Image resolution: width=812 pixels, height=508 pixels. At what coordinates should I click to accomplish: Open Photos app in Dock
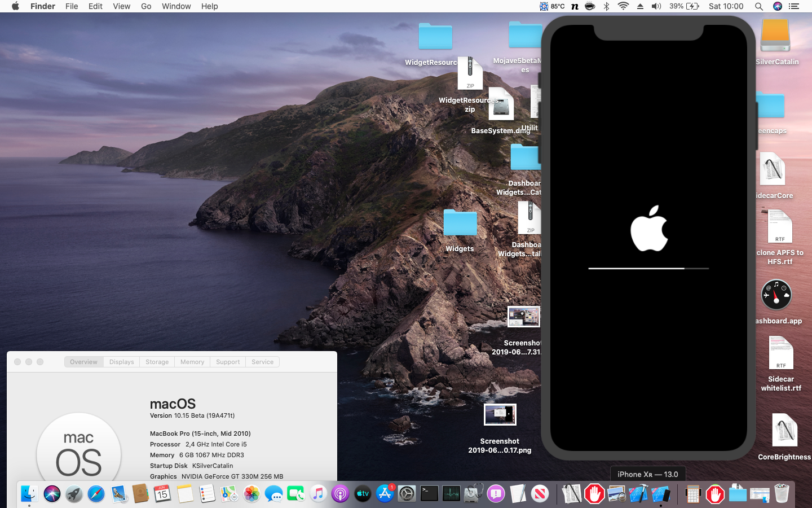pyautogui.click(x=251, y=494)
